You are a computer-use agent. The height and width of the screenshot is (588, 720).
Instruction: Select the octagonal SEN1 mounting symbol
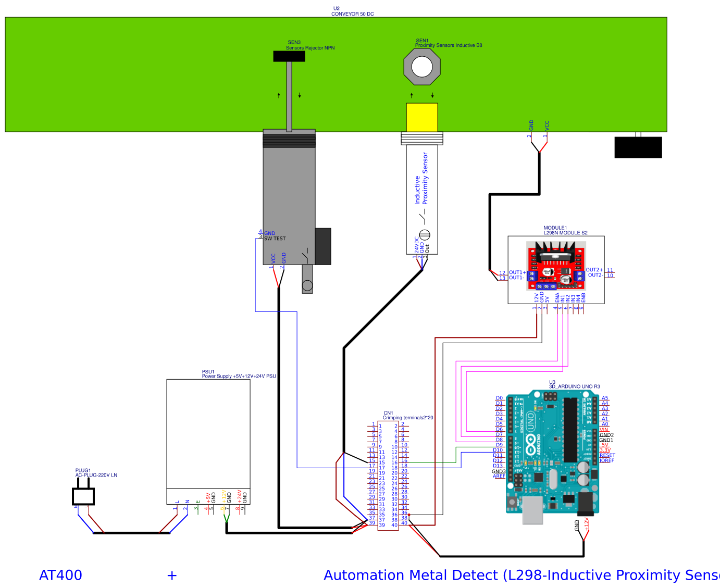pos(422,67)
